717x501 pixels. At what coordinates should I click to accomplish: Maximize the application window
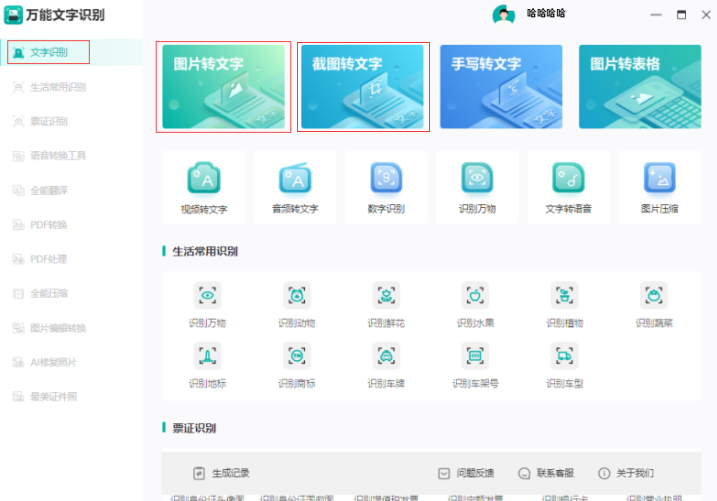click(681, 15)
